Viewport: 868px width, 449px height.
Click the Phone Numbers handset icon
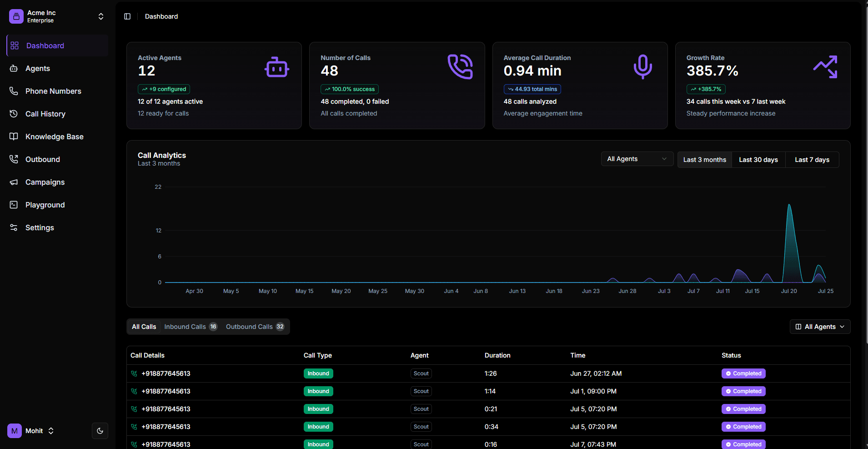tap(14, 91)
